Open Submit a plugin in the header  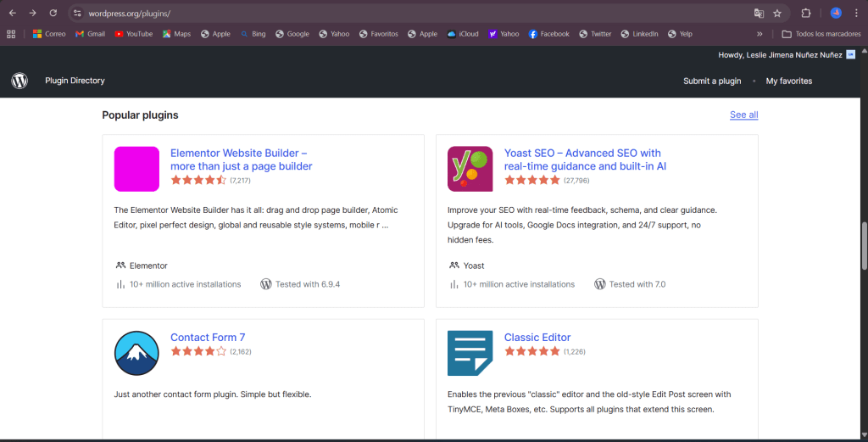coord(712,81)
